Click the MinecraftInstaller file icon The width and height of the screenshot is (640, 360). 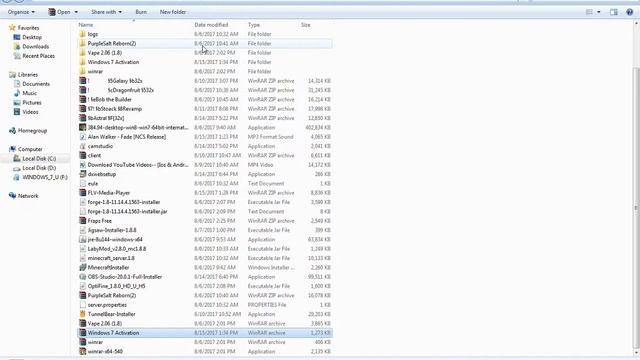[82, 268]
